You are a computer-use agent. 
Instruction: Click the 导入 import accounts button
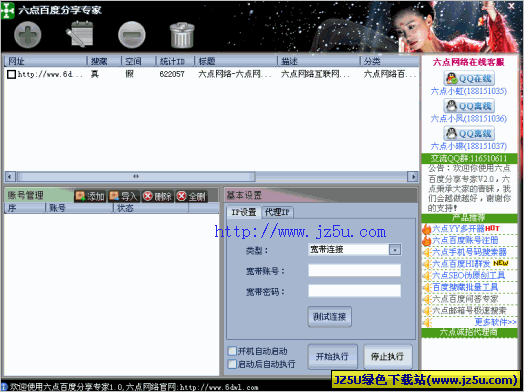(x=123, y=197)
